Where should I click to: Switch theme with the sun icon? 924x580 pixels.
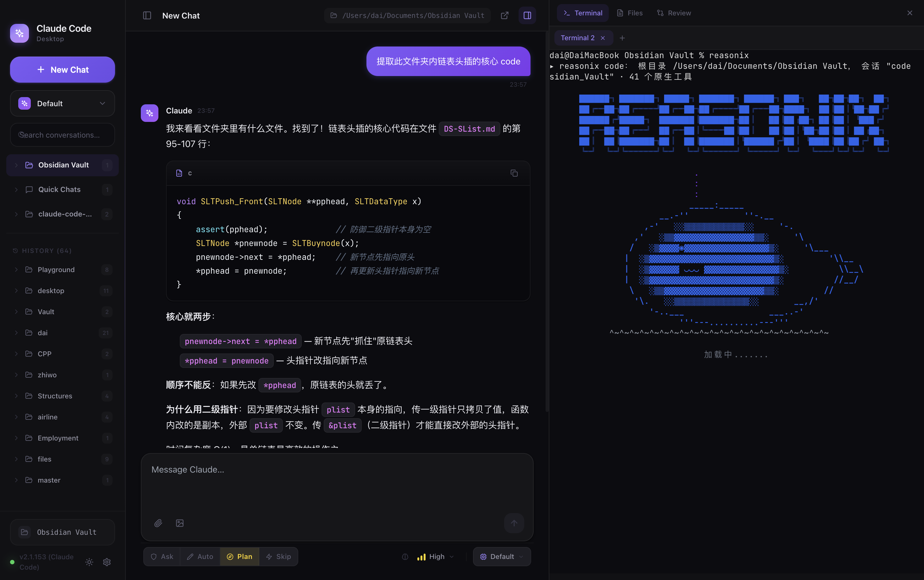[89, 562]
